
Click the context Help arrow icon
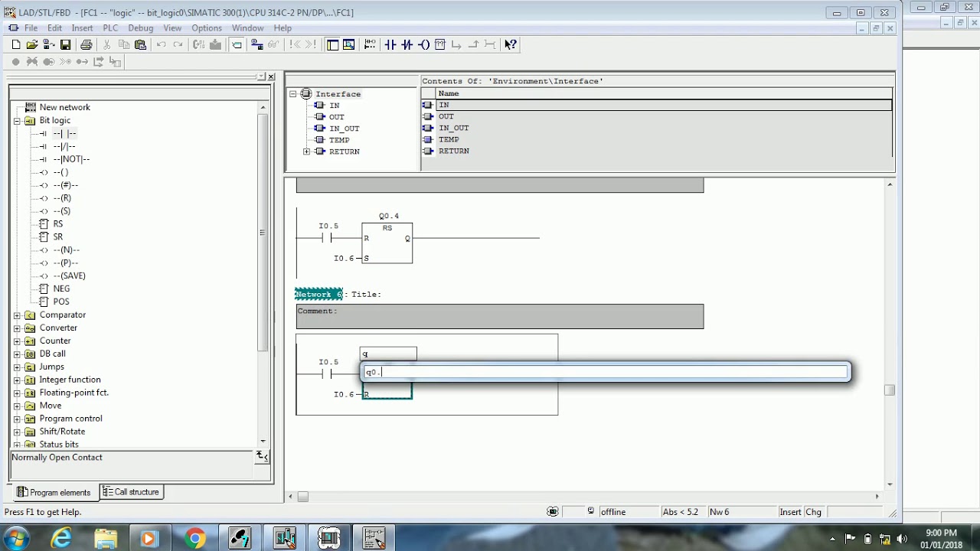511,44
